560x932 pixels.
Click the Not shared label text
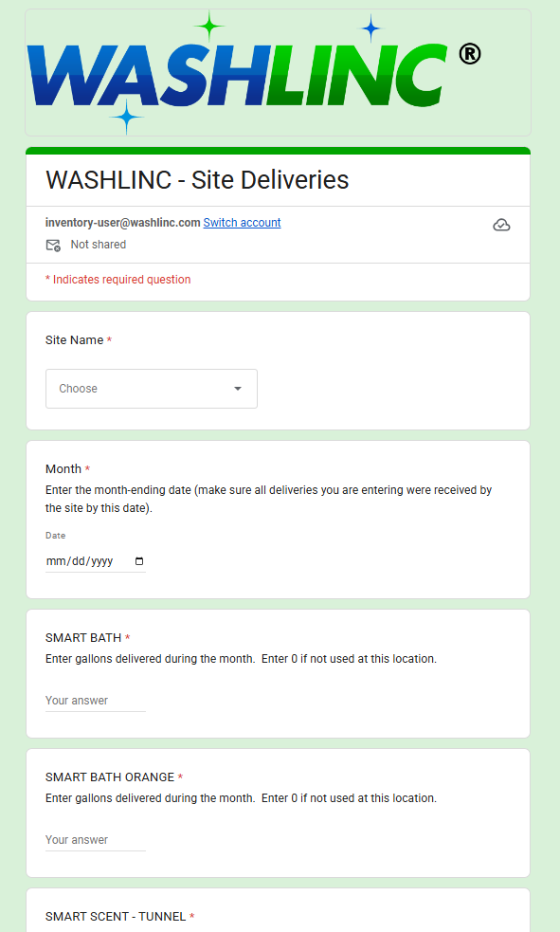coord(98,245)
